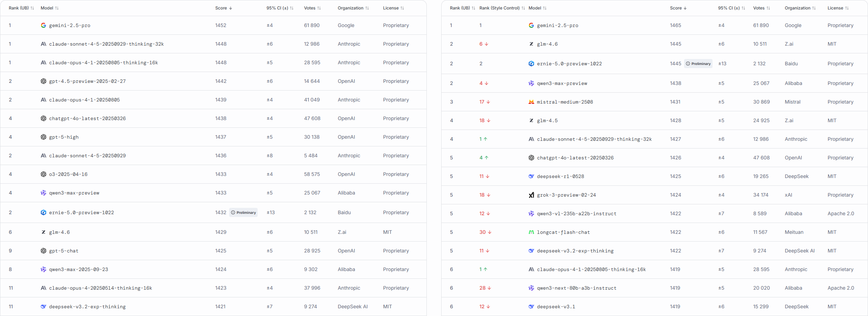Viewport: 868px width, 316px height.
Task: Sort the right table by the Votes header
Action: 761,8
